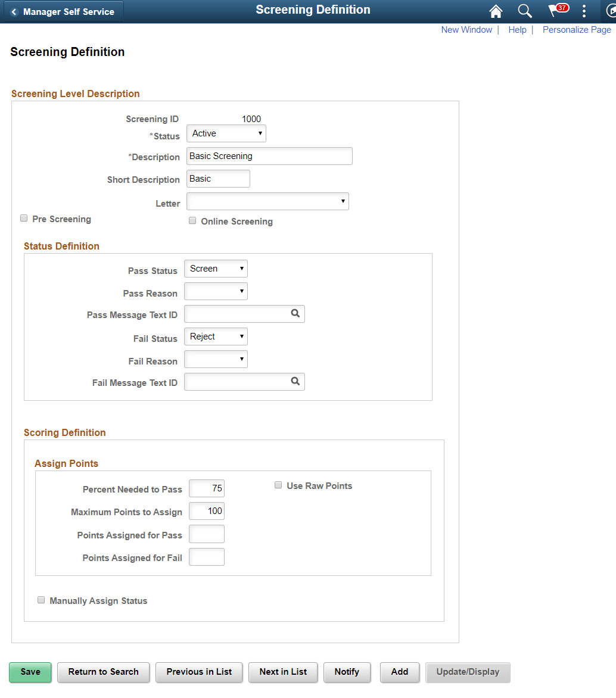Open the Actions menu three-dot icon

pyautogui.click(x=584, y=11)
